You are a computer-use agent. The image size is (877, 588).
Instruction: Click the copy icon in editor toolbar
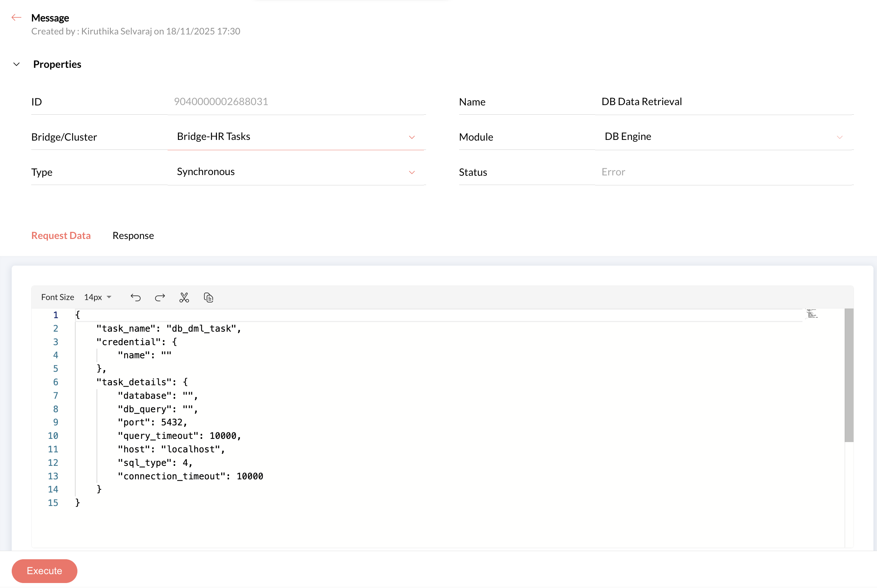pyautogui.click(x=208, y=298)
